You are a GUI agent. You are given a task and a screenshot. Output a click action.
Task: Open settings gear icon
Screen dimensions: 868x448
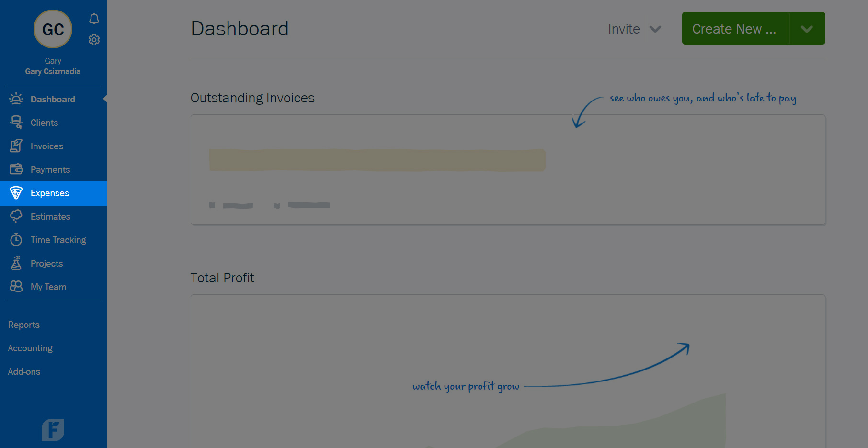pyautogui.click(x=94, y=40)
